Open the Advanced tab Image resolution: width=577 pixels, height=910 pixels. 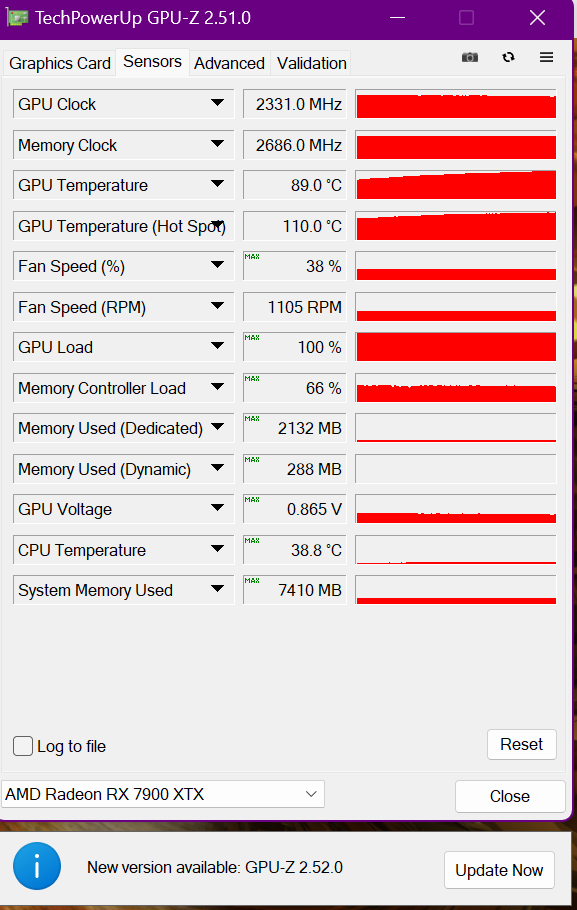pyautogui.click(x=229, y=63)
